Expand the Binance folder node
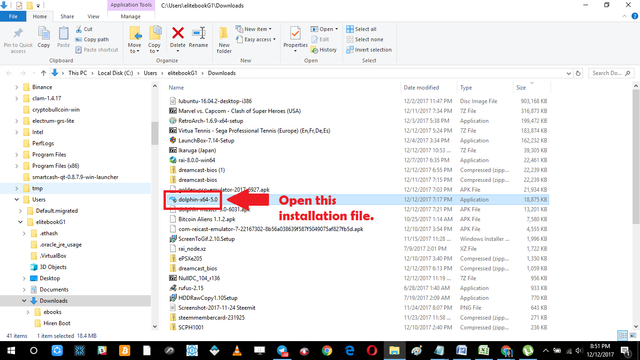The image size is (640, 360). click(x=16, y=87)
